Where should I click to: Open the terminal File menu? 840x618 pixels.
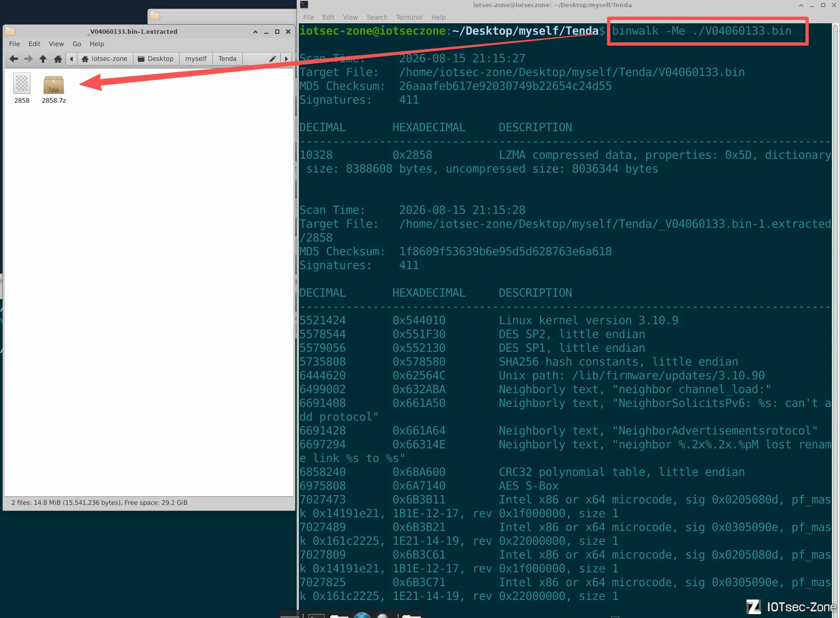pyautogui.click(x=308, y=17)
